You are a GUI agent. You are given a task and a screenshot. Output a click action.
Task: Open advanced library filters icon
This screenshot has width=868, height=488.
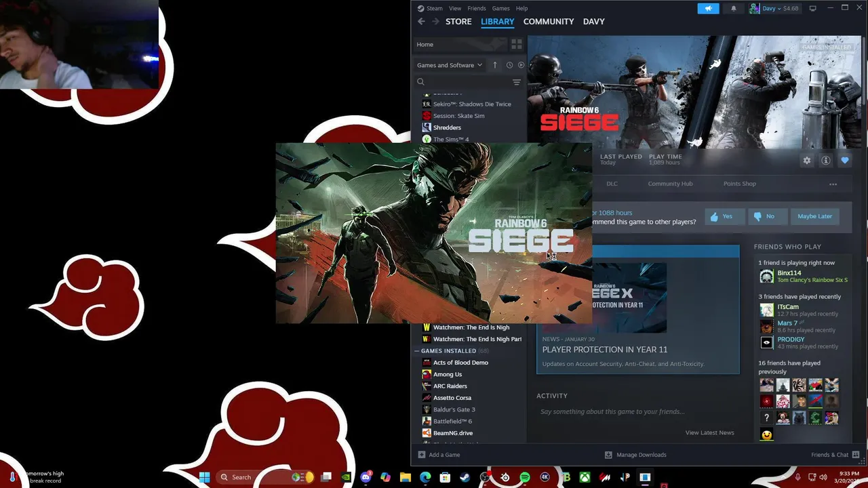(517, 82)
